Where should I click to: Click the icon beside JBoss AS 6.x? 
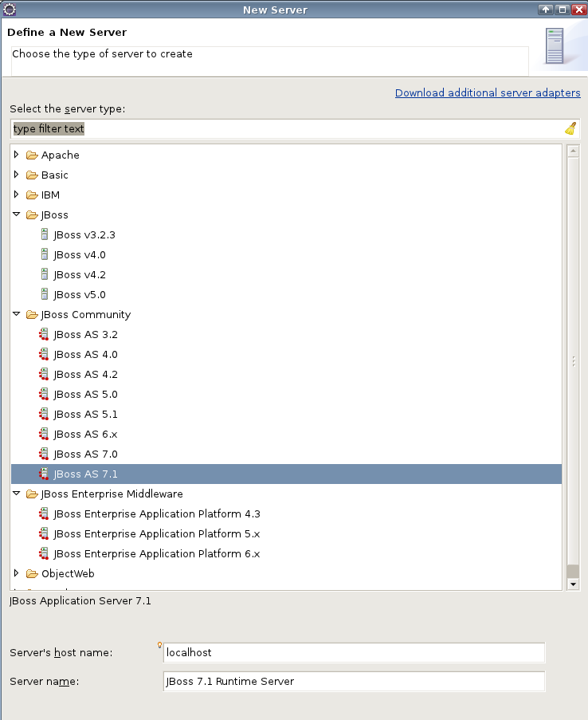44,434
